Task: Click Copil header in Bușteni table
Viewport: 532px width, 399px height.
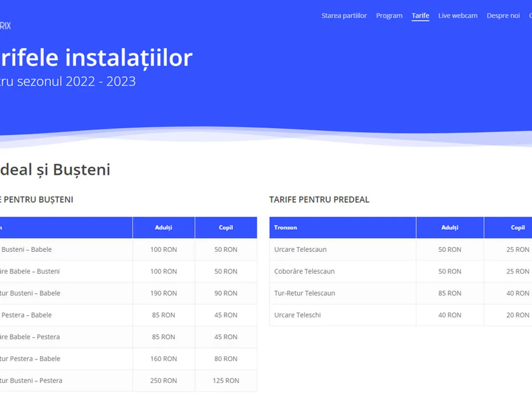Action: 226,228
